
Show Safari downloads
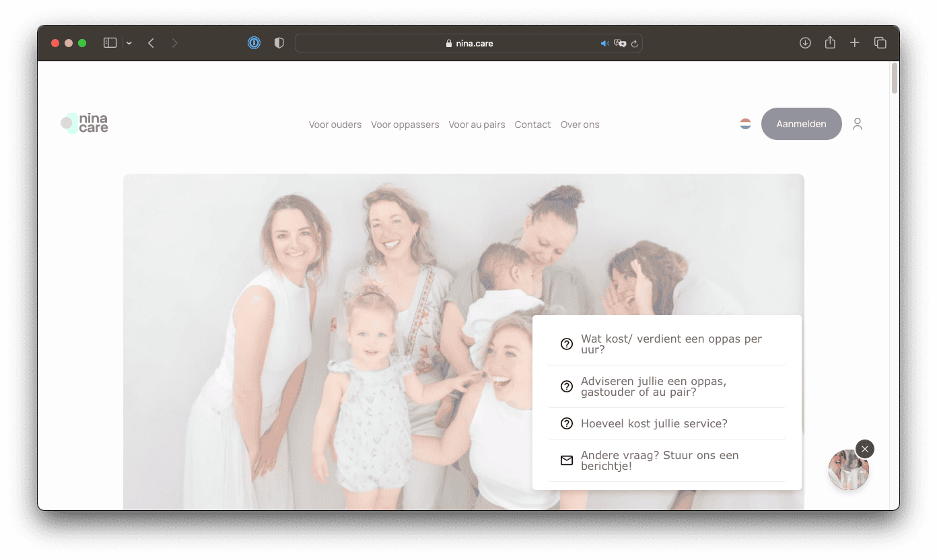click(x=805, y=43)
